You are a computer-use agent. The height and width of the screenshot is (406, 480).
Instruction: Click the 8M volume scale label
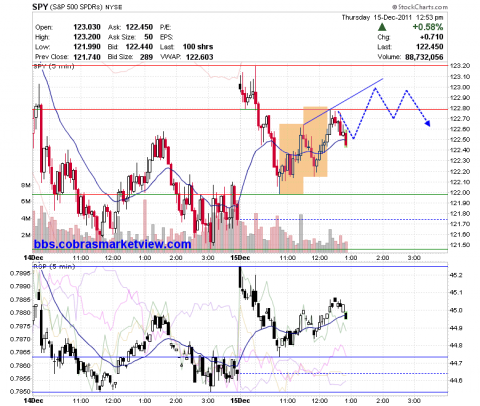[26, 185]
